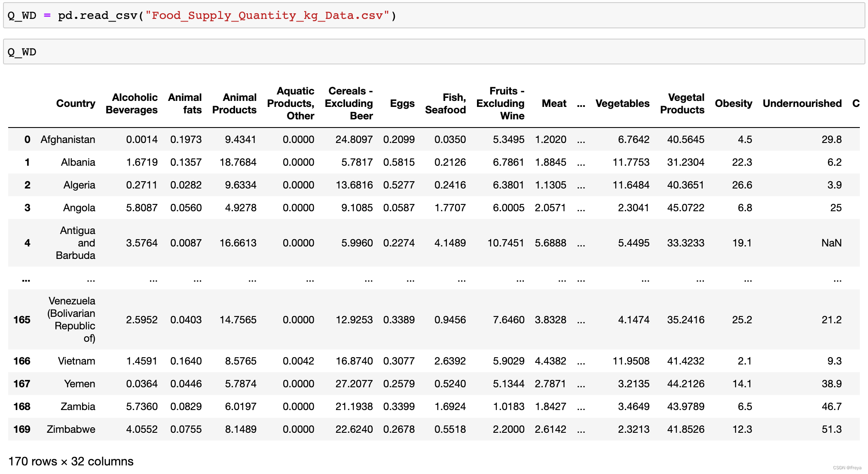Click Albania's Meat value 1.8845
This screenshot has width=868, height=474.
click(x=550, y=162)
